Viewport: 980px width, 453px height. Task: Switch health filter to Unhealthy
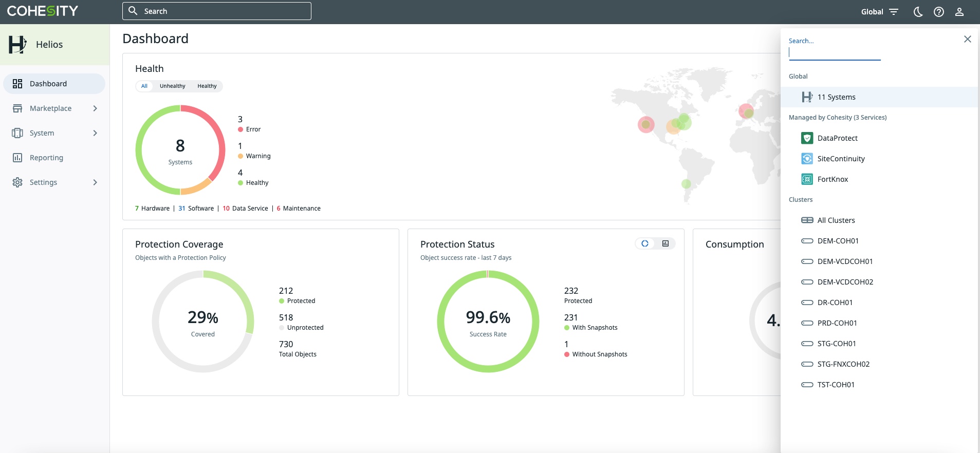pyautogui.click(x=172, y=86)
